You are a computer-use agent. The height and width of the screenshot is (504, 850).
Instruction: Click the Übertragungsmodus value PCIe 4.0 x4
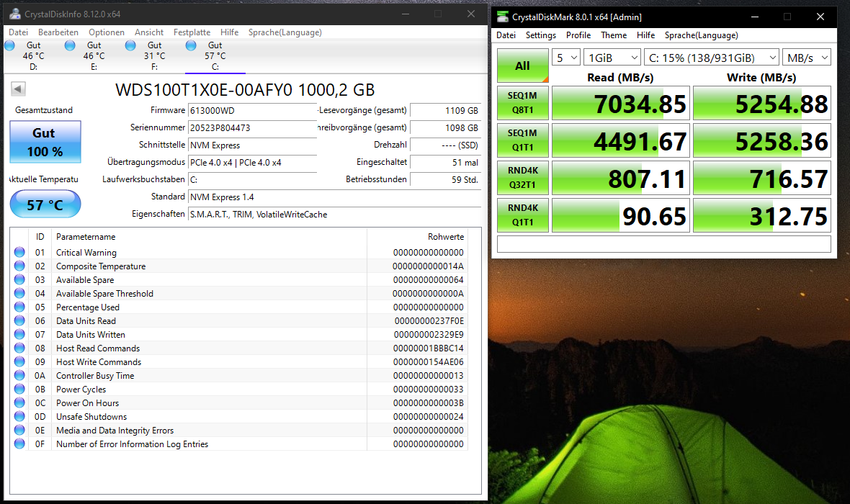pos(252,163)
